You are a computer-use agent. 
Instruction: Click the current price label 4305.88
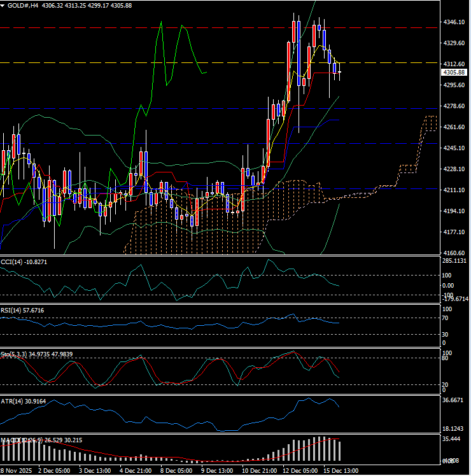pyautogui.click(x=454, y=73)
